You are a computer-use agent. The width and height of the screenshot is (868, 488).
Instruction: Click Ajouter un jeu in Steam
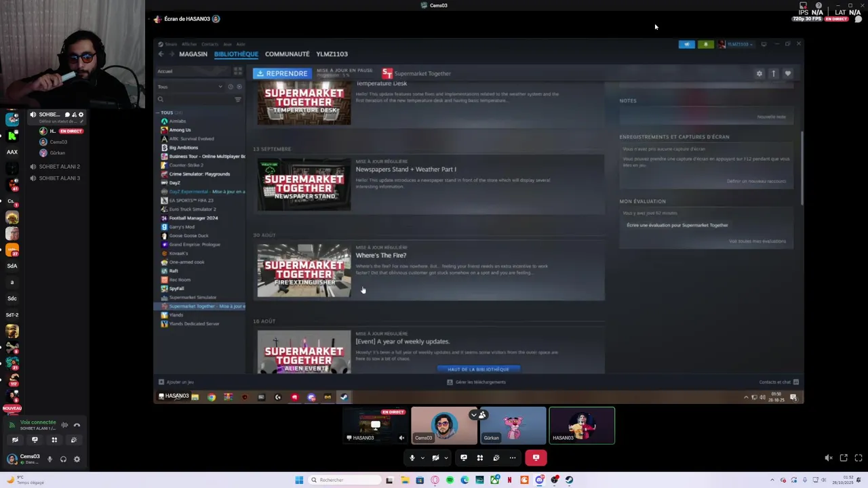click(176, 382)
